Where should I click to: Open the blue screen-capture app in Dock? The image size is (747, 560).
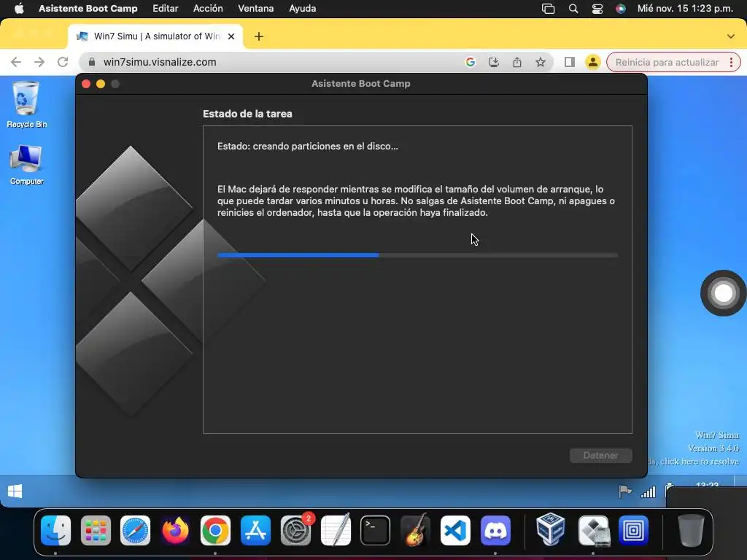pyautogui.click(x=633, y=530)
